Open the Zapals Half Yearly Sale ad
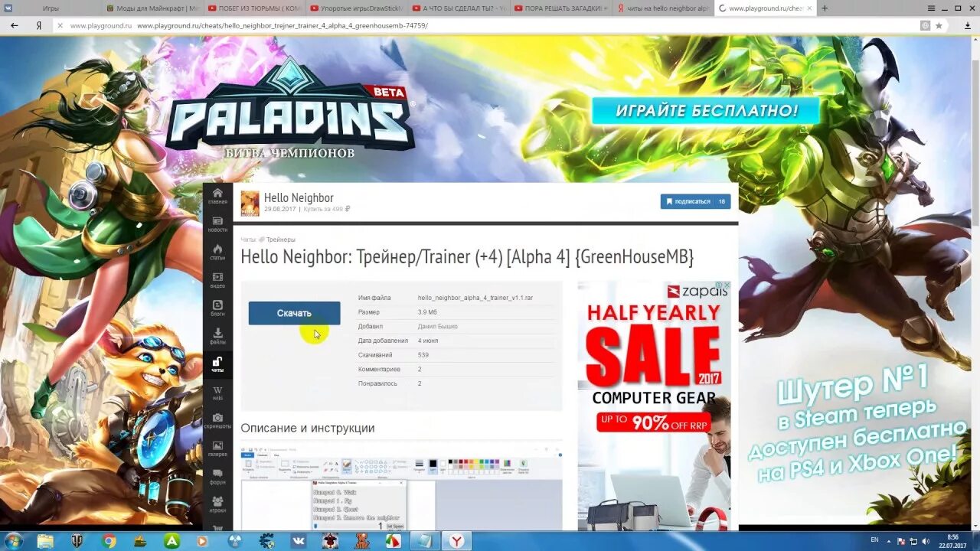The image size is (980, 551). pos(654,406)
